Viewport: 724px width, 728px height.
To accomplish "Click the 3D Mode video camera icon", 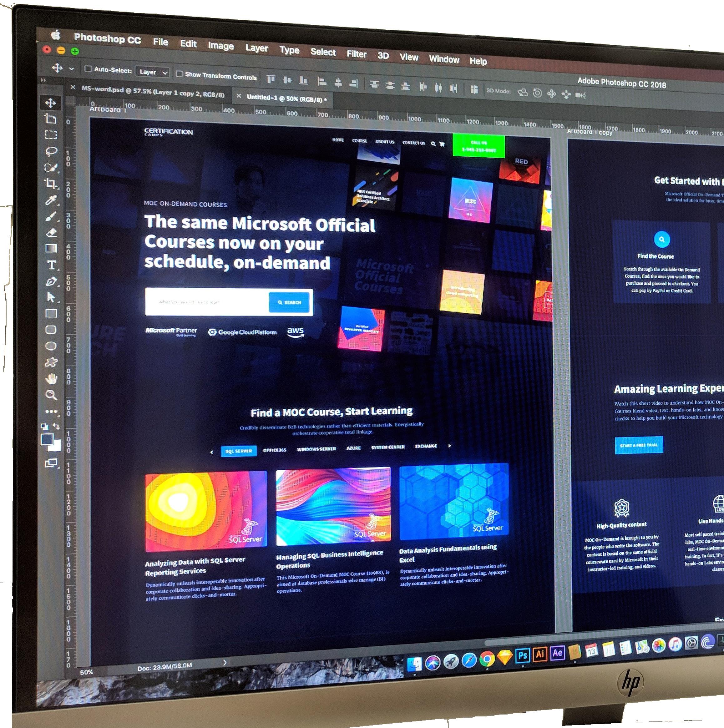I will coord(580,95).
